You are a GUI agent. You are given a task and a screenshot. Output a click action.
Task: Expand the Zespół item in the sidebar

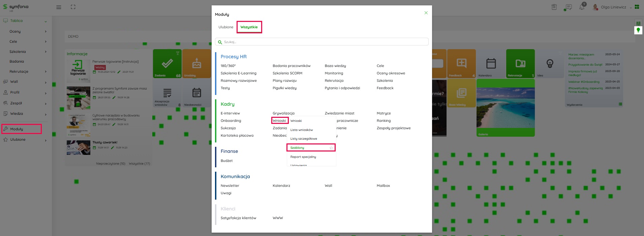point(45,104)
